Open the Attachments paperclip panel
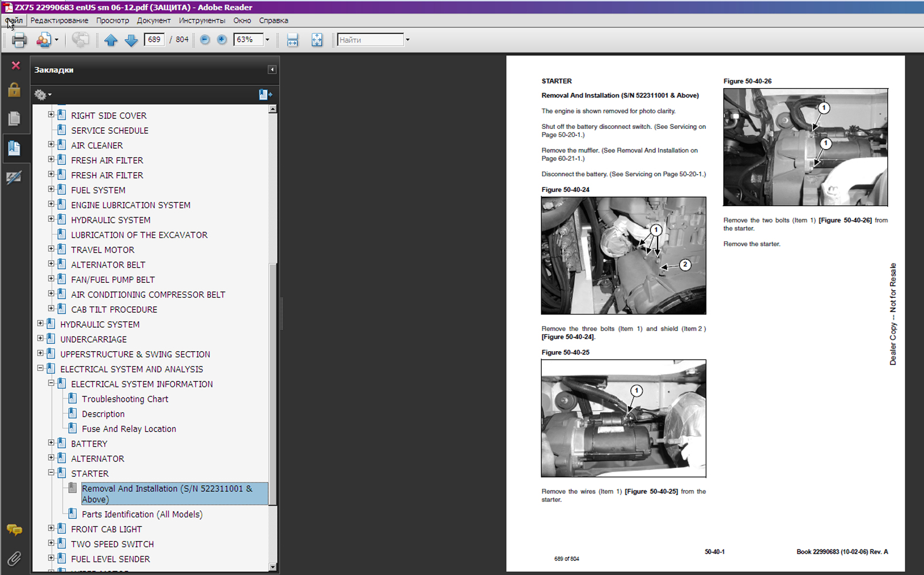This screenshot has width=924, height=575. 14,559
